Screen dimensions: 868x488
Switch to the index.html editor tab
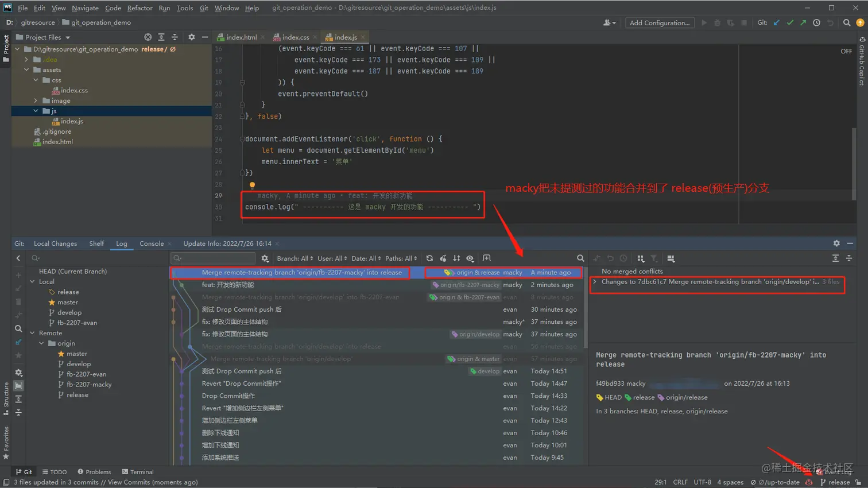point(241,37)
